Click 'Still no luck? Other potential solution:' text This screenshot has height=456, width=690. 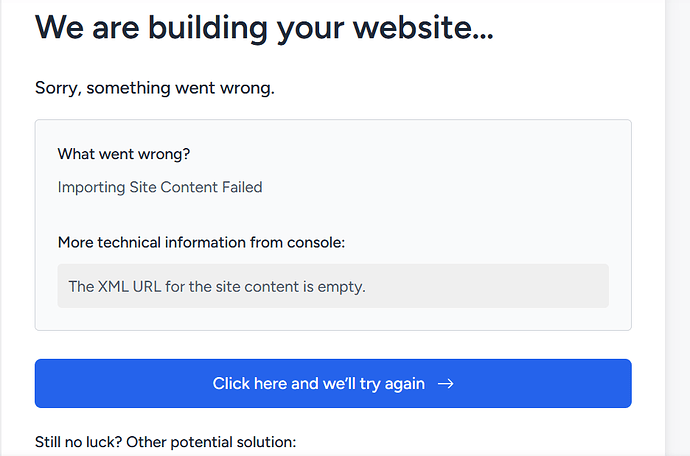[166, 441]
